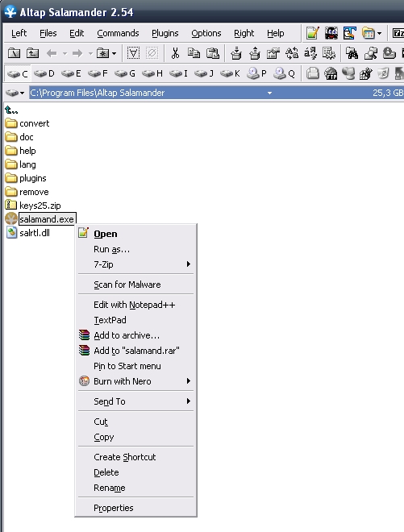Switch to drive H
This screenshot has height=532, width=404.
point(152,73)
